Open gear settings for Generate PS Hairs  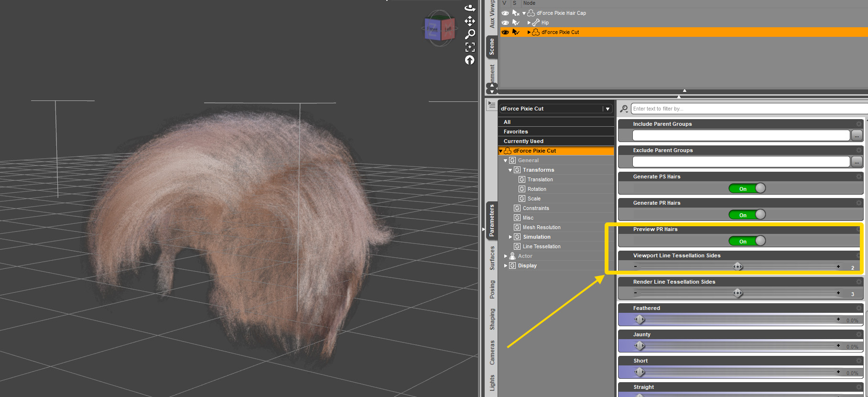coord(859,176)
